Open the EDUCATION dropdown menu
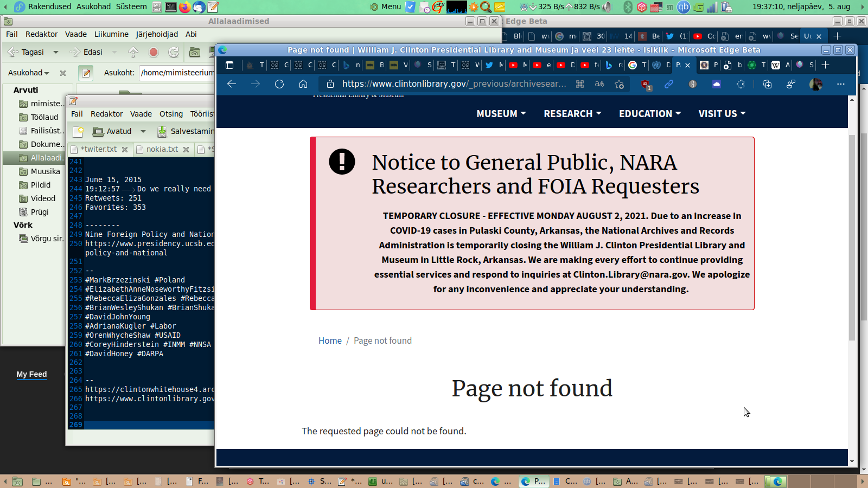 (650, 114)
